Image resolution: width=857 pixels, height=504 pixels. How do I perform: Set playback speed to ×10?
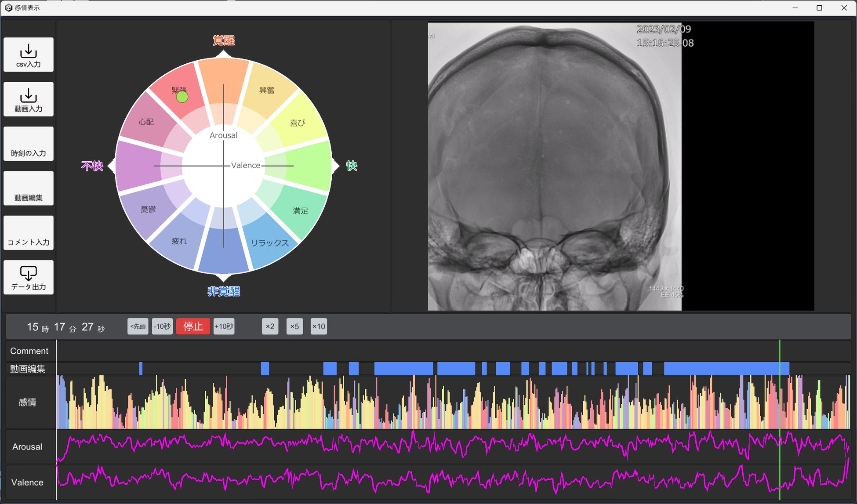(x=319, y=326)
